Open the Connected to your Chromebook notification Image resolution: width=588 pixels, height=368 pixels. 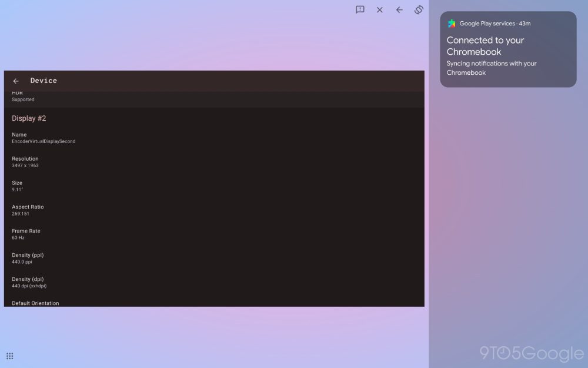(x=485, y=46)
